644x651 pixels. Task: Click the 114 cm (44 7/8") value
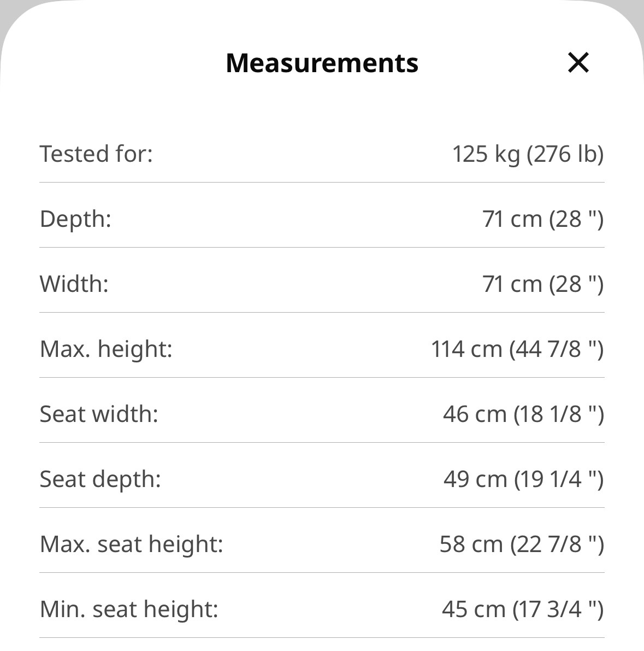click(517, 349)
